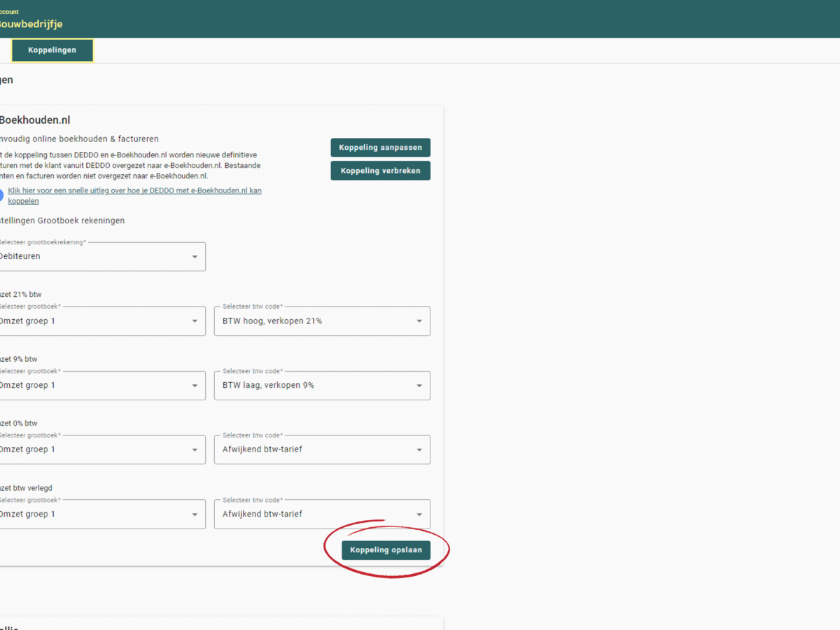This screenshot has width=840, height=630.
Task: Click the Mollie card title at the bottom
Action: [x=8, y=627]
